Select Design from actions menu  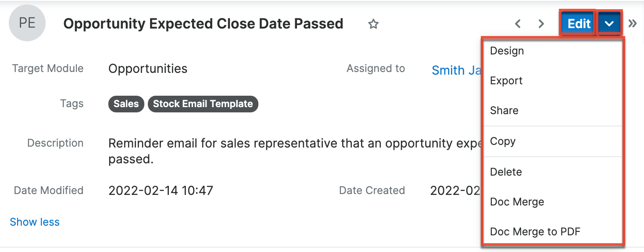click(x=507, y=51)
